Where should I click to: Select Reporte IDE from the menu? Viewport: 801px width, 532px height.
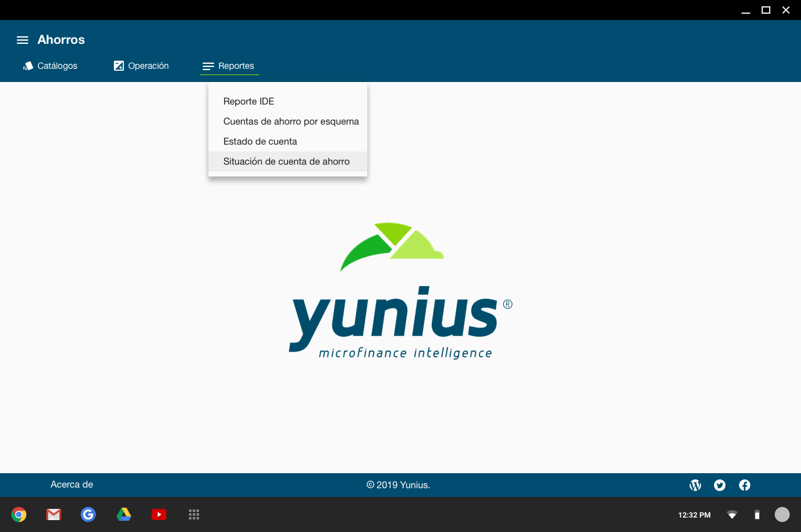click(248, 101)
